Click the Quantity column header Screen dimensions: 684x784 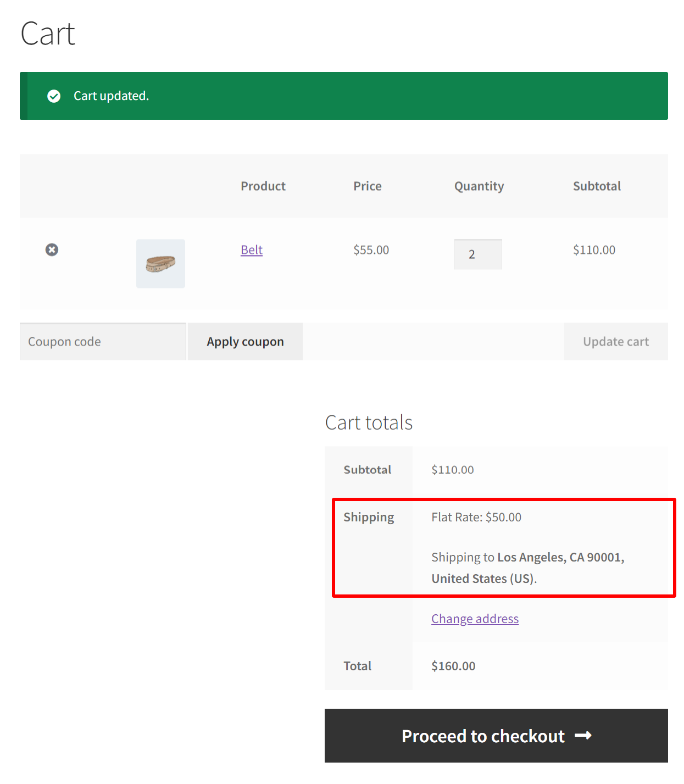479,186
